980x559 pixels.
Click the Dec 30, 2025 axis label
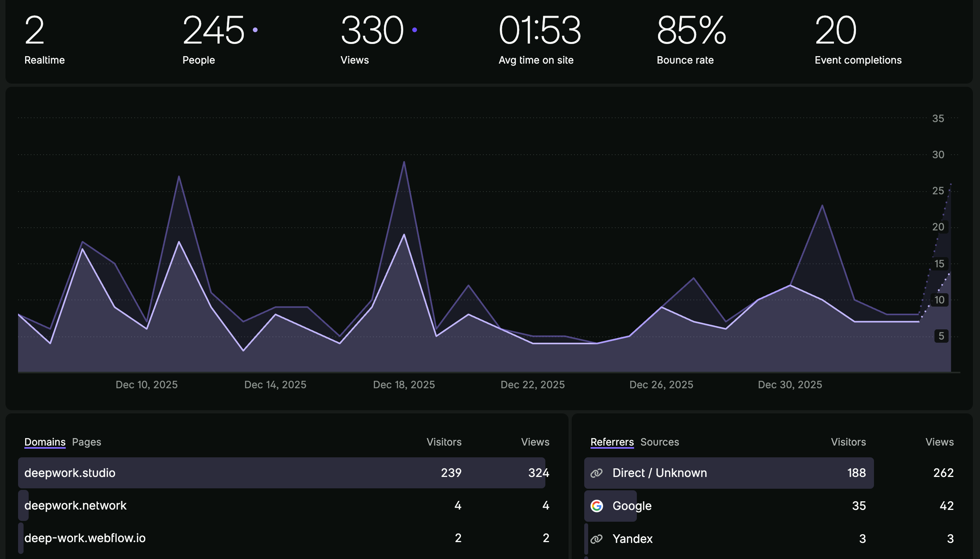pos(790,385)
